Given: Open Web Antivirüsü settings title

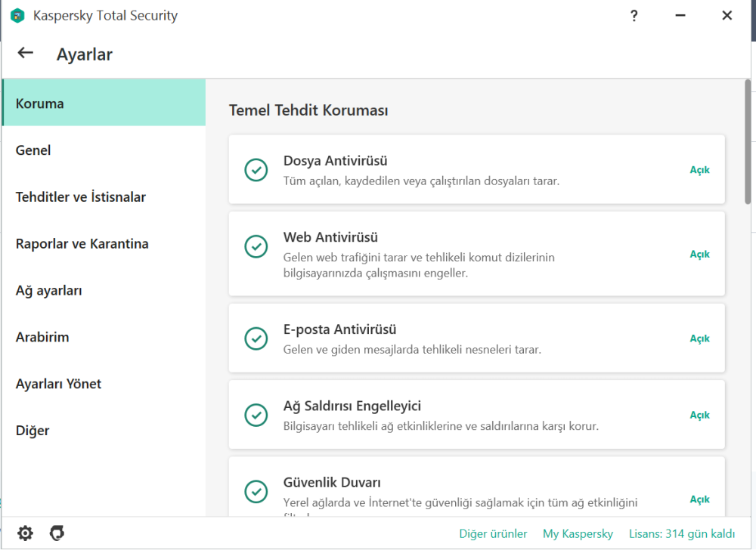Looking at the screenshot, I should click(x=330, y=237).
